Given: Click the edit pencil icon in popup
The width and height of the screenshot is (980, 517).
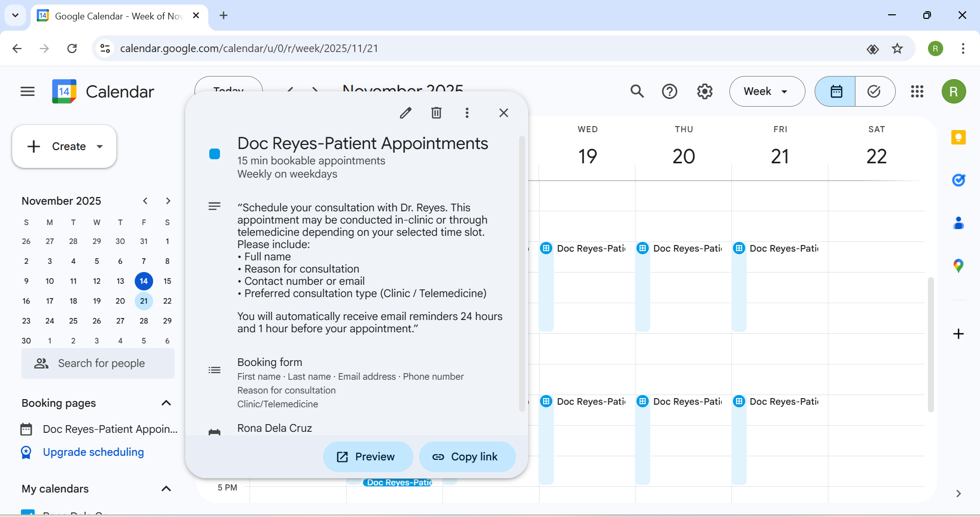Looking at the screenshot, I should point(406,113).
